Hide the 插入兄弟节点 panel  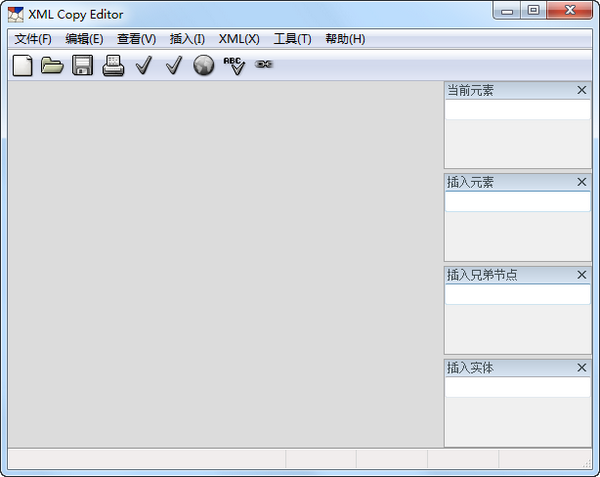point(582,274)
